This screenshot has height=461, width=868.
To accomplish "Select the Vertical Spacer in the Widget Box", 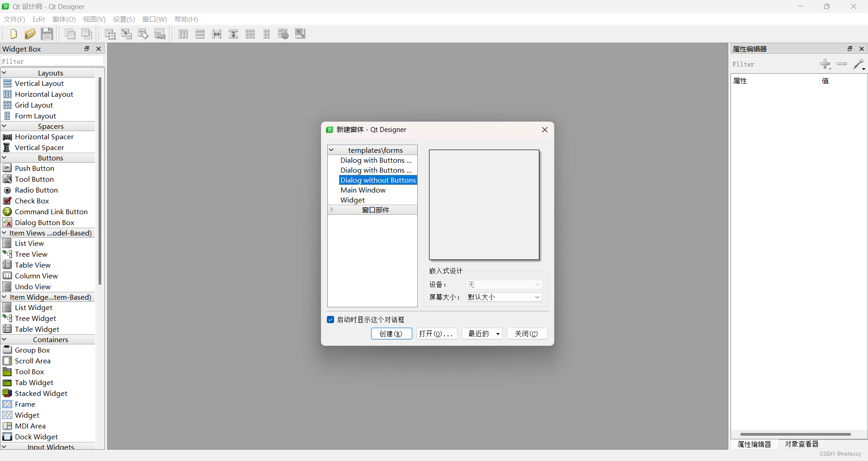I will pos(39,147).
